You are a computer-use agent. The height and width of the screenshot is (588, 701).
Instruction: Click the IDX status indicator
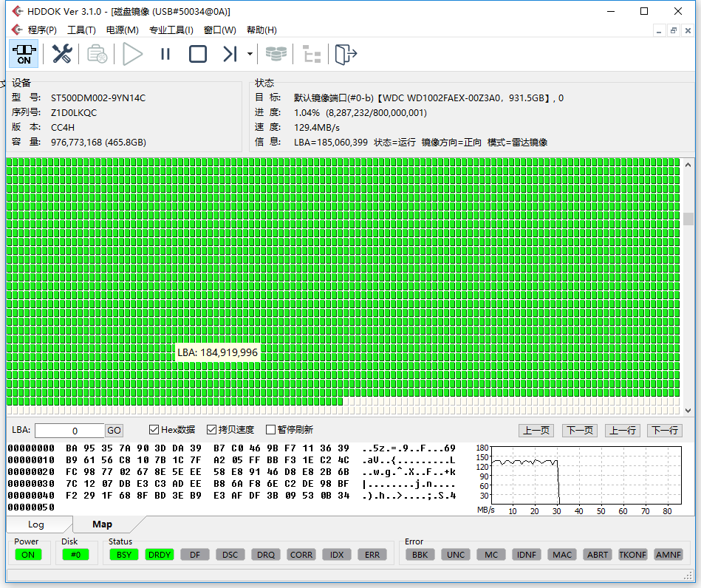point(337,555)
